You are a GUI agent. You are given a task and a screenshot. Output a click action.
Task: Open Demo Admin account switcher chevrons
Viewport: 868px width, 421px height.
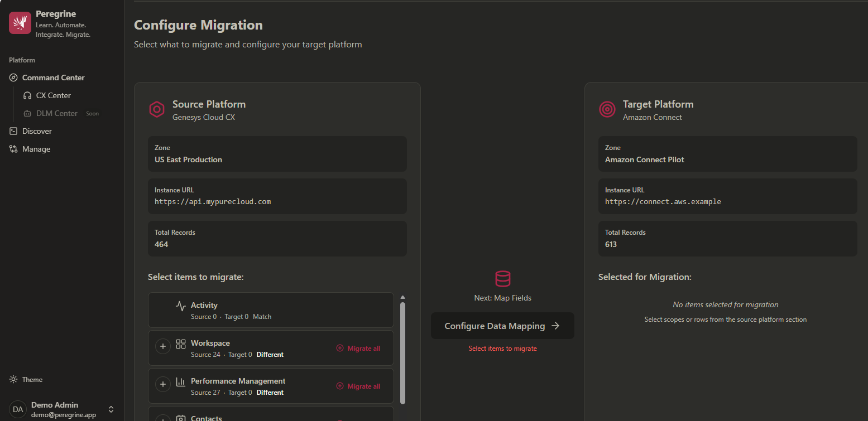coord(111,409)
